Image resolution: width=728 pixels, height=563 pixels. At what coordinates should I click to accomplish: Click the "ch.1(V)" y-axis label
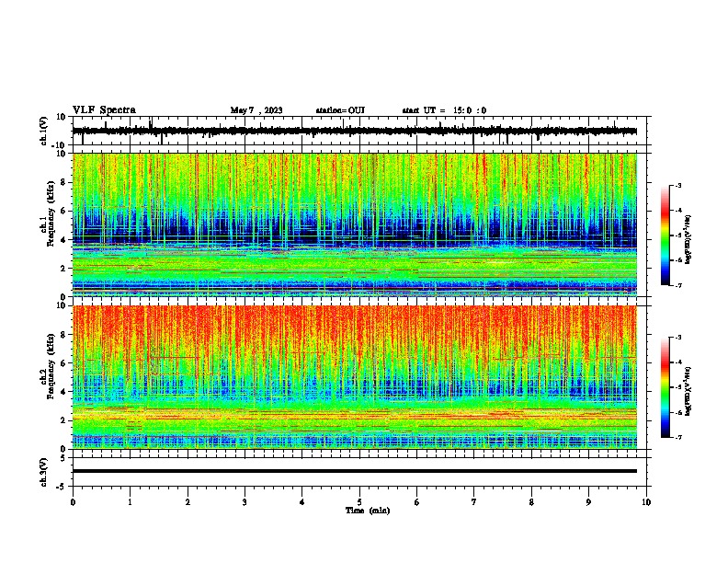(x=44, y=131)
